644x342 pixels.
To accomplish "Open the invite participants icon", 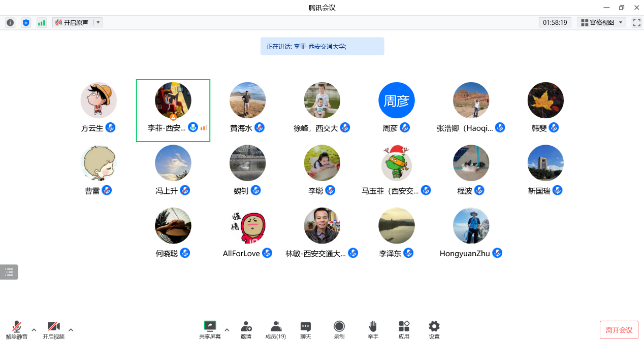I will click(x=246, y=329).
